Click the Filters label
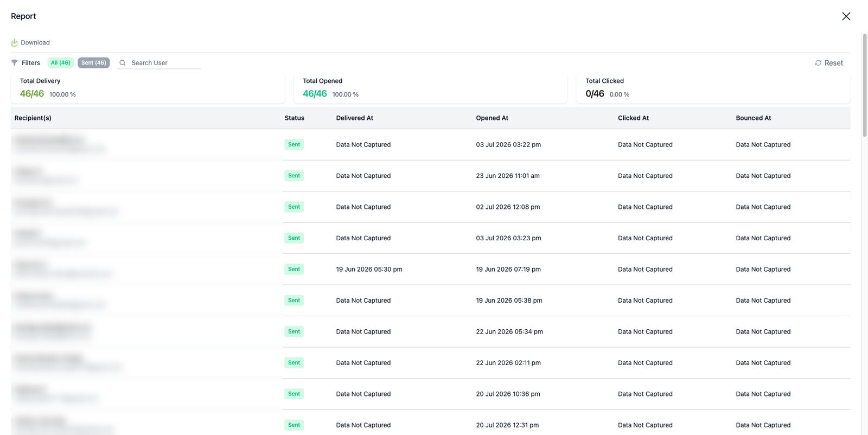This screenshot has width=868, height=435. [31, 63]
